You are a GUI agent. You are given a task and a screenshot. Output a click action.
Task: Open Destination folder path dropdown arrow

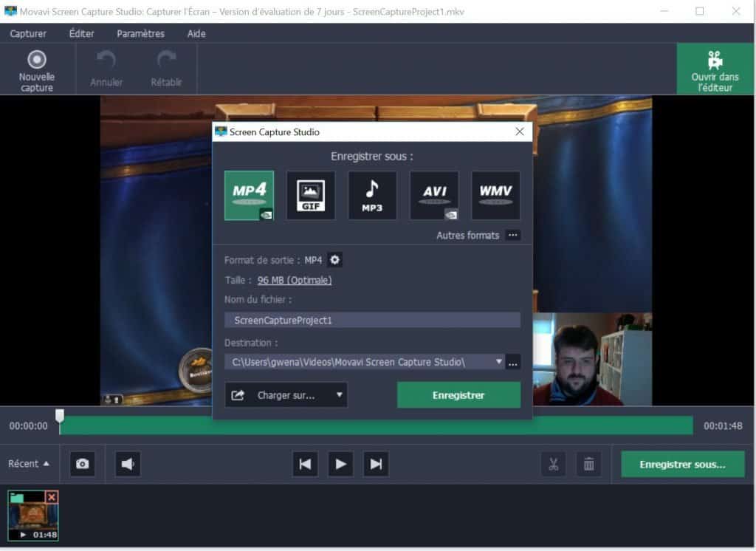point(499,362)
